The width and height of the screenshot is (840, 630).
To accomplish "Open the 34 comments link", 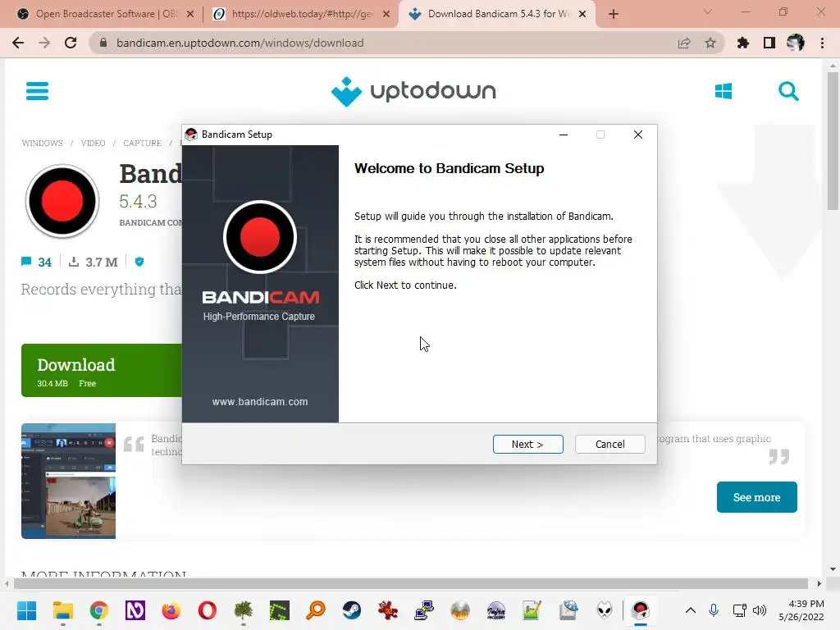I will [x=36, y=262].
